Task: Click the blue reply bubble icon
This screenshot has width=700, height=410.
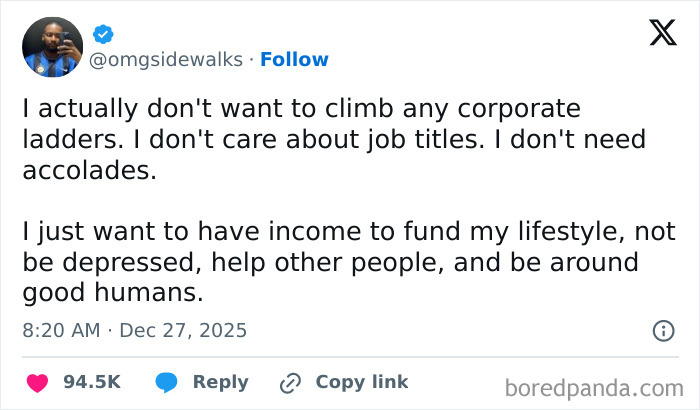Action: [167, 382]
